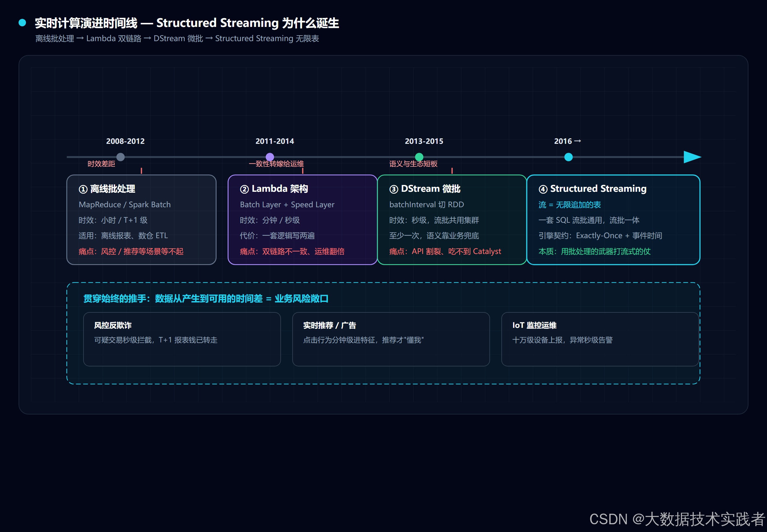Click the card title 实时推荐 / 广告
The width and height of the screenshot is (767, 532).
(330, 325)
